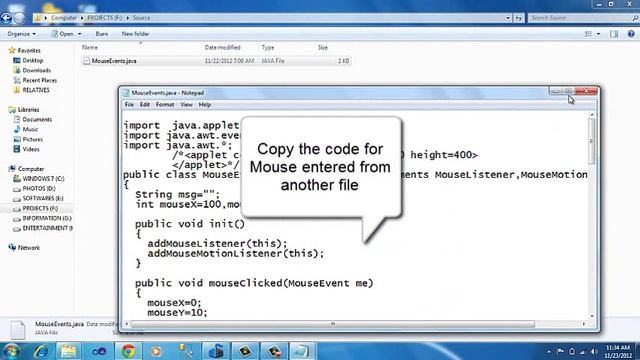The height and width of the screenshot is (360, 640).
Task: Expand the Open button dropdown arrow
Action: (80, 34)
